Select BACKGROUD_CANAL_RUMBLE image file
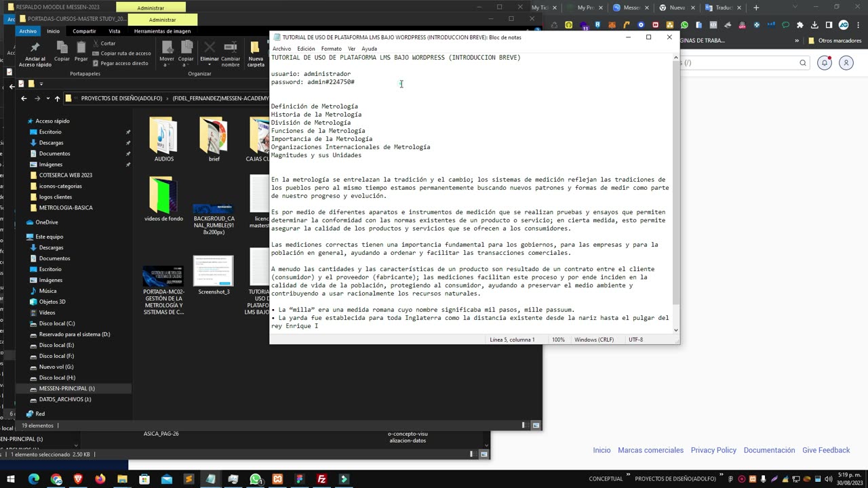868x488 pixels. [x=214, y=218]
